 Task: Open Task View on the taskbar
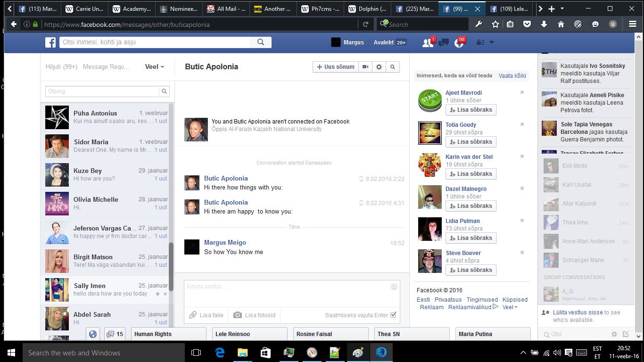tap(196, 353)
